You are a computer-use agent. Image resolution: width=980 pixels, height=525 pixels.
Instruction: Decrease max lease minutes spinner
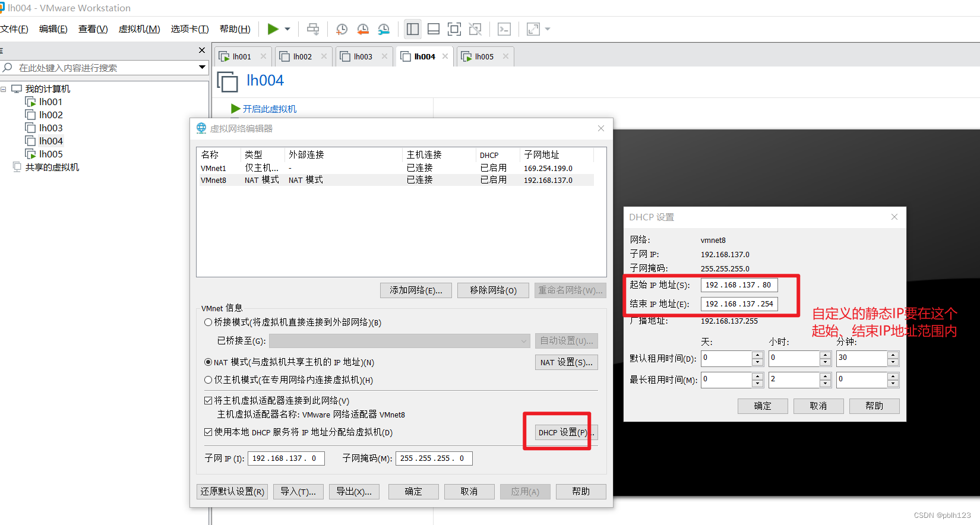893,384
